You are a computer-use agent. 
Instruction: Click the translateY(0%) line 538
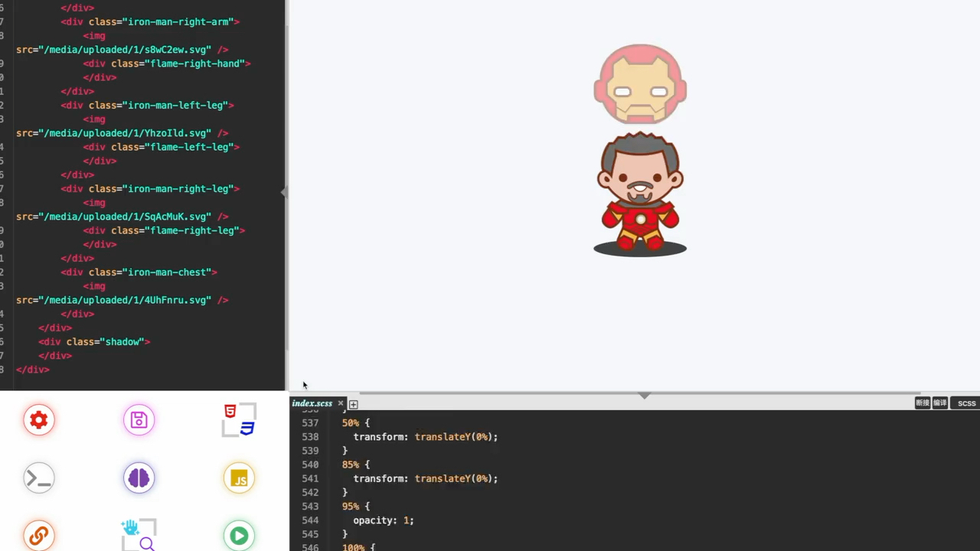[x=426, y=437]
